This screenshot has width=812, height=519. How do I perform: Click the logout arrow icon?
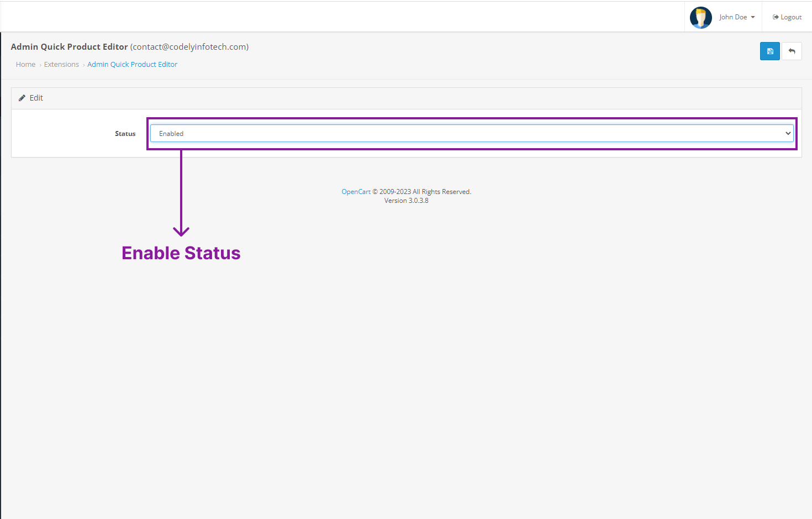pos(776,17)
